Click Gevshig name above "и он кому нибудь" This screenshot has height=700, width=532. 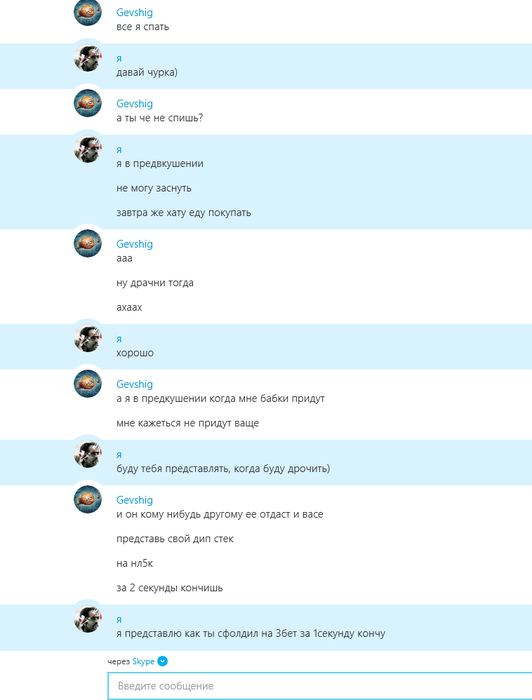click(134, 500)
